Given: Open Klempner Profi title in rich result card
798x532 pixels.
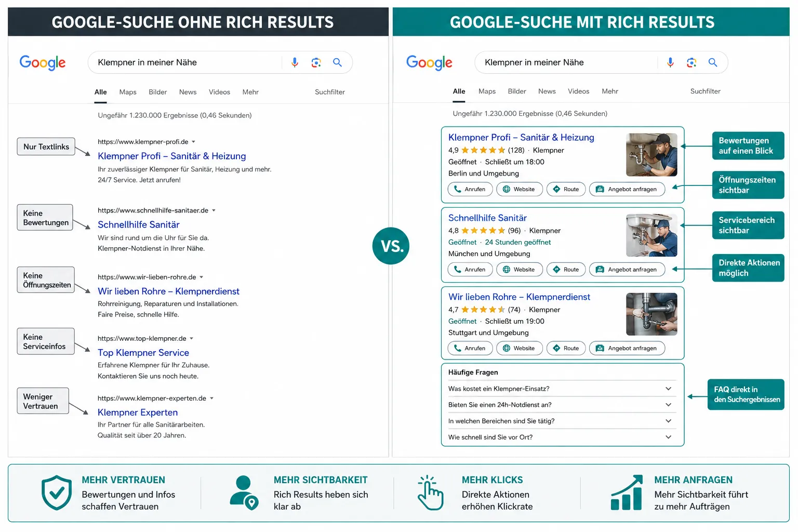Looking at the screenshot, I should click(521, 137).
